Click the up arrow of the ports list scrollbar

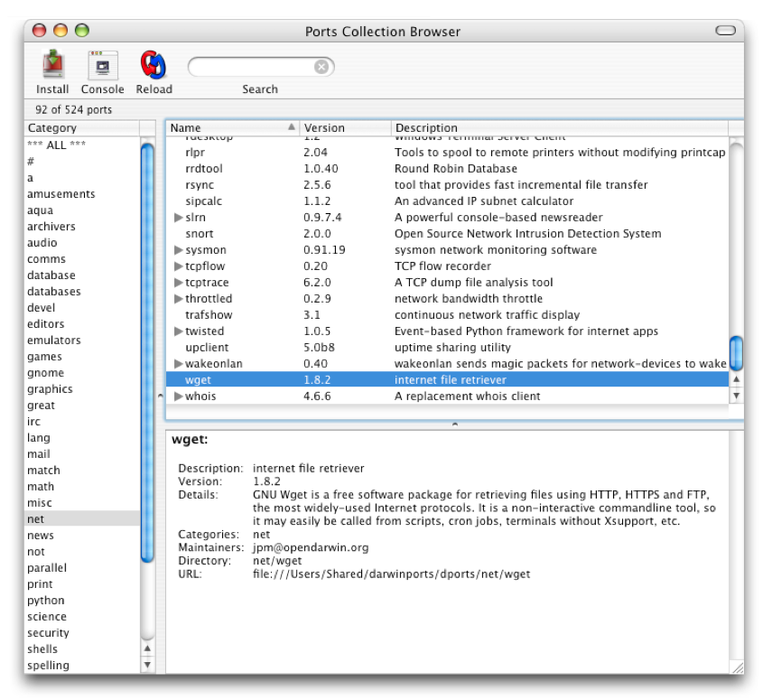coord(736,378)
